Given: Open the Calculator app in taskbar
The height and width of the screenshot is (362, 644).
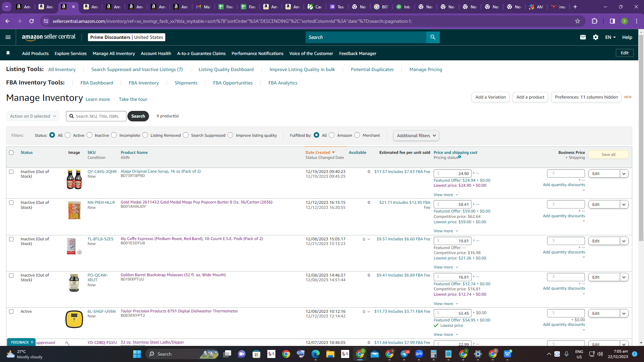Looking at the screenshot, I should 434,354.
